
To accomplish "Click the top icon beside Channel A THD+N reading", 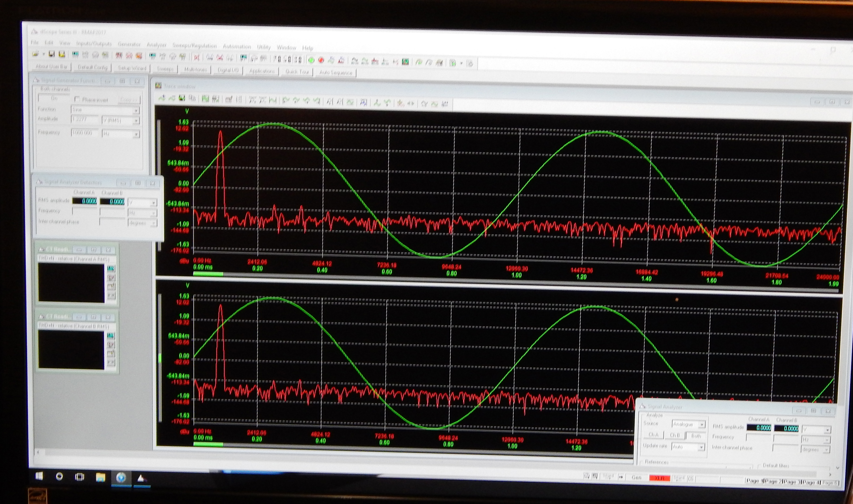I will (111, 269).
